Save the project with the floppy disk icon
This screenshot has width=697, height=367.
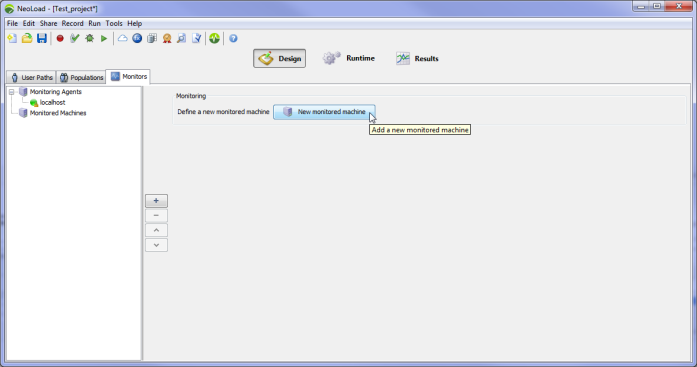[x=42, y=39]
